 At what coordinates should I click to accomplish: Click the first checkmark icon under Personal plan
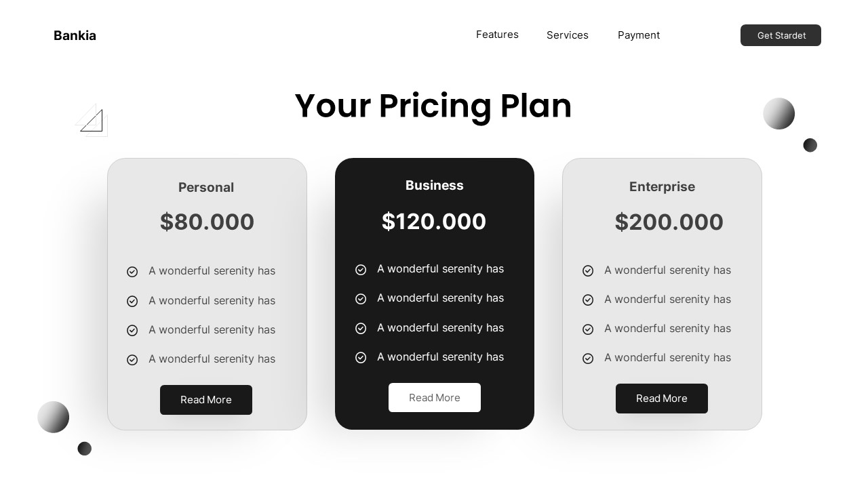132,272
